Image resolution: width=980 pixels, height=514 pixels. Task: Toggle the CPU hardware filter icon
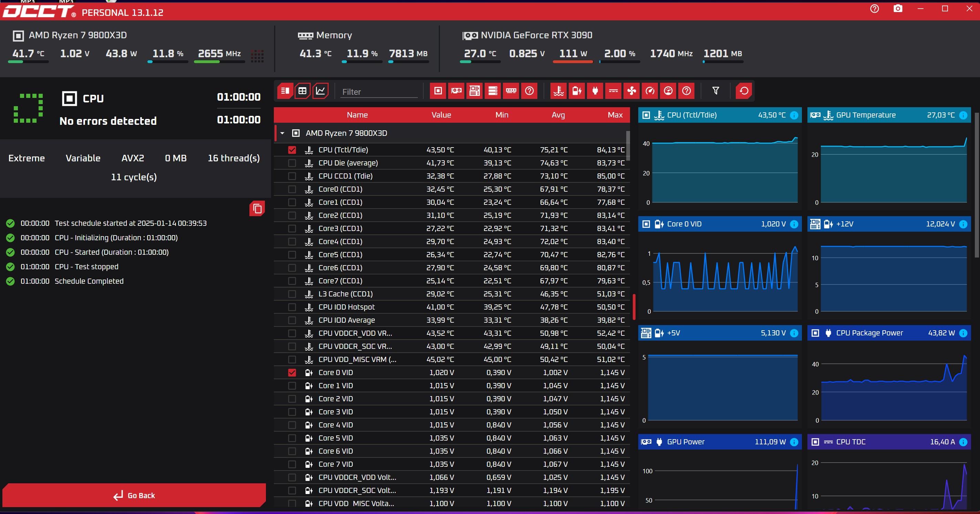coord(438,91)
